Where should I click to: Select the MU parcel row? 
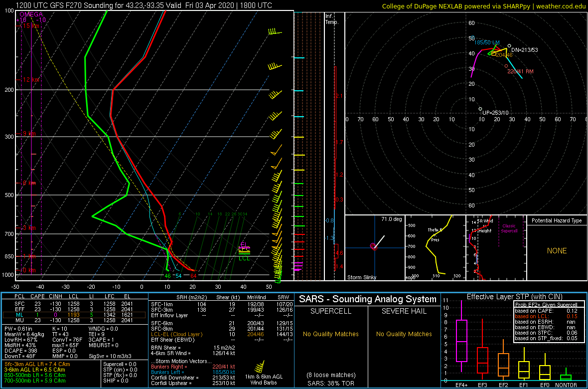[74, 320]
